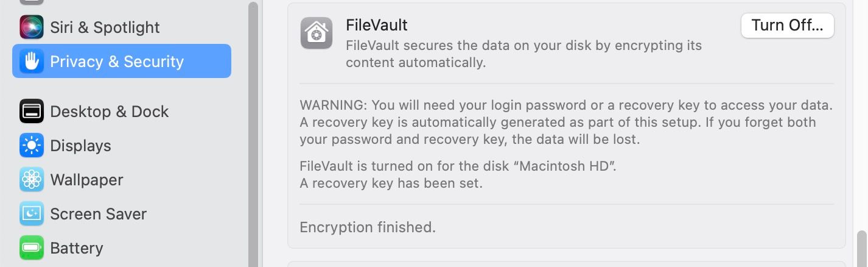The image size is (868, 267).
Task: Click the "Encryption finished." status text
Action: (368, 227)
